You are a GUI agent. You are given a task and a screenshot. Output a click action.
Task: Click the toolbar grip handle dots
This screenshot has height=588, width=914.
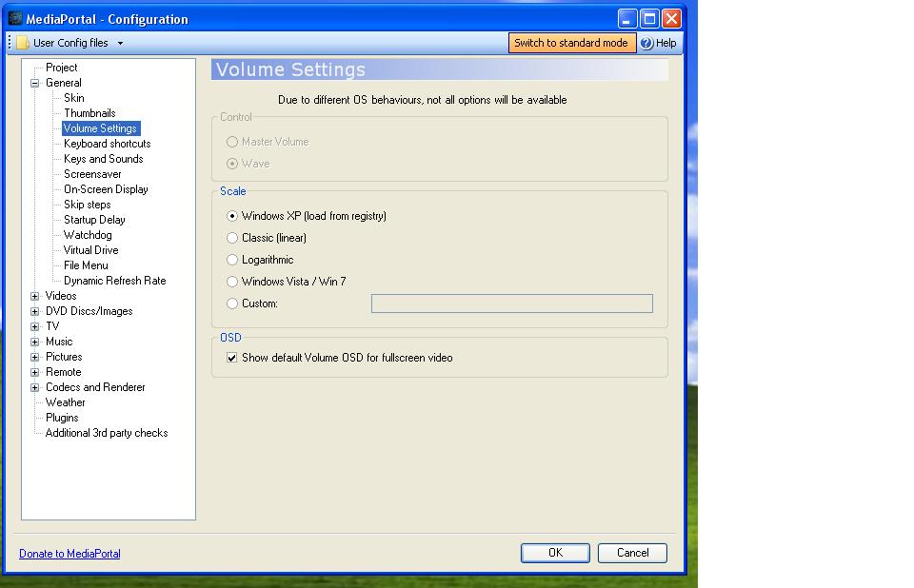(10, 43)
